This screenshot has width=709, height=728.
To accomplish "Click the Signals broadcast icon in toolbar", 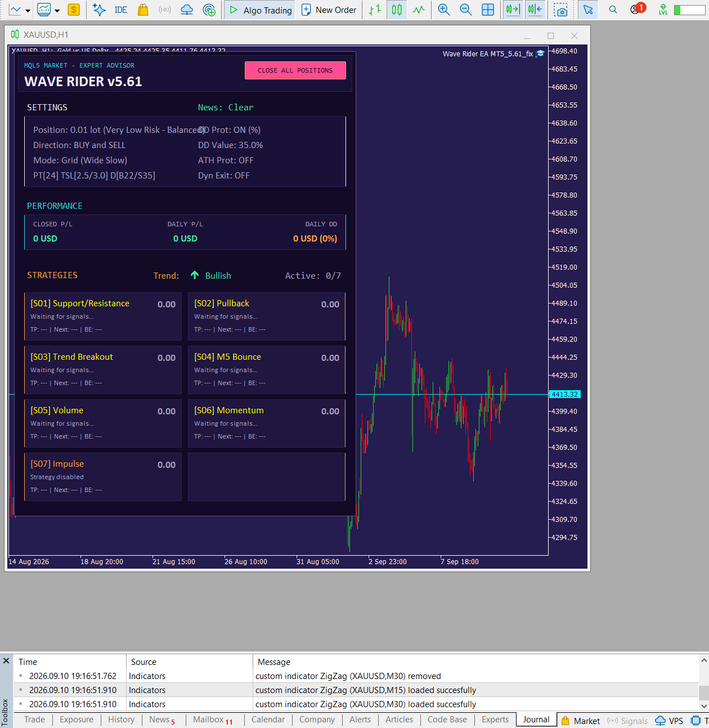I will pos(165,10).
